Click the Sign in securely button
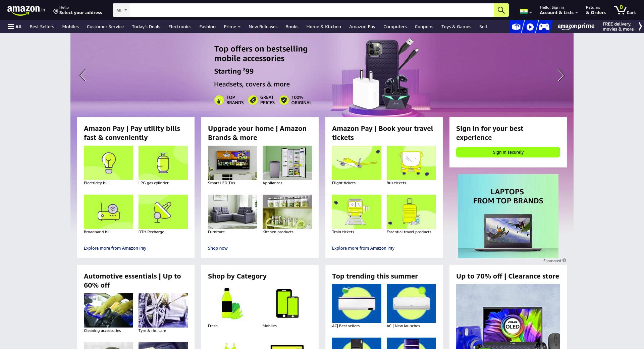Screen dimensions: 644x349 point(508,152)
